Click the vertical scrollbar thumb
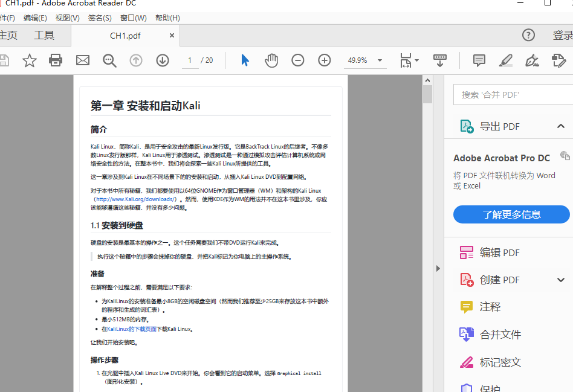Image resolution: width=573 pixels, height=392 pixels. pyautogui.click(x=427, y=94)
